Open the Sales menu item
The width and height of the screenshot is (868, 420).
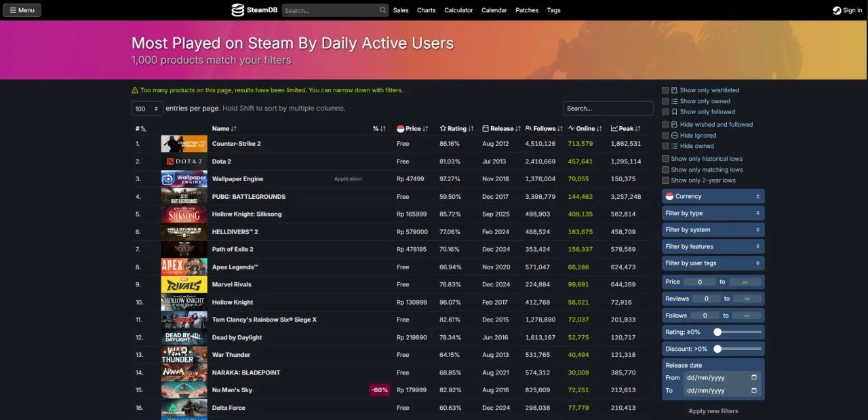click(x=401, y=10)
